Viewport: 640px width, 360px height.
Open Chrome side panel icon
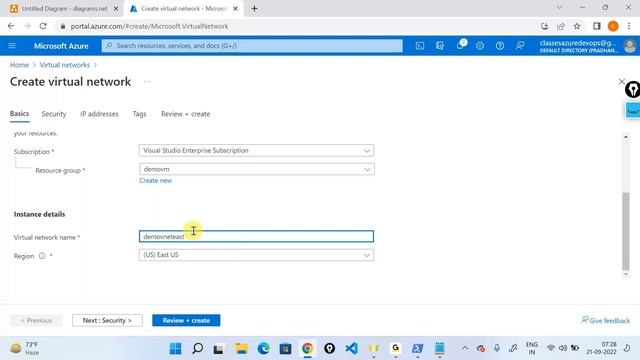pos(596,26)
